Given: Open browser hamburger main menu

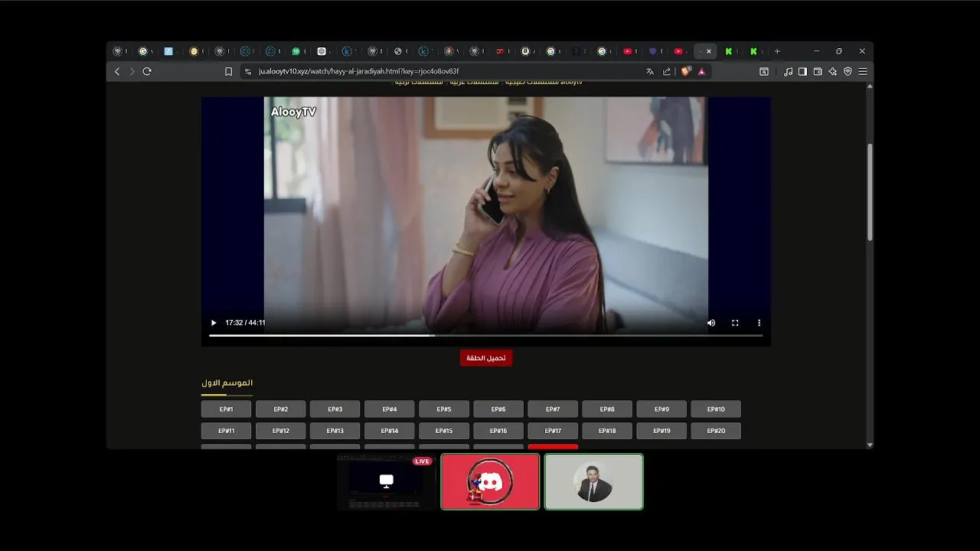Looking at the screenshot, I should pyautogui.click(x=863, y=71).
